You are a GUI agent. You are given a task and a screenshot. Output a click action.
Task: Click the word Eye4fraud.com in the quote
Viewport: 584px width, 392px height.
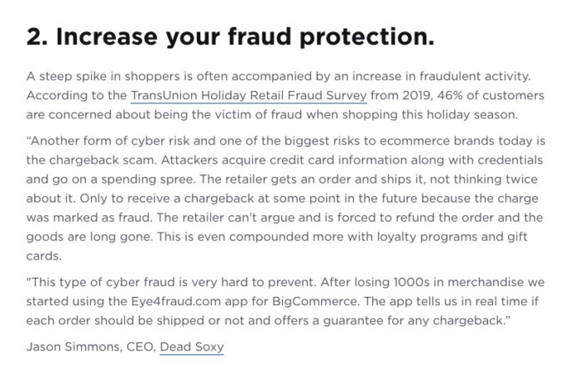176,301
